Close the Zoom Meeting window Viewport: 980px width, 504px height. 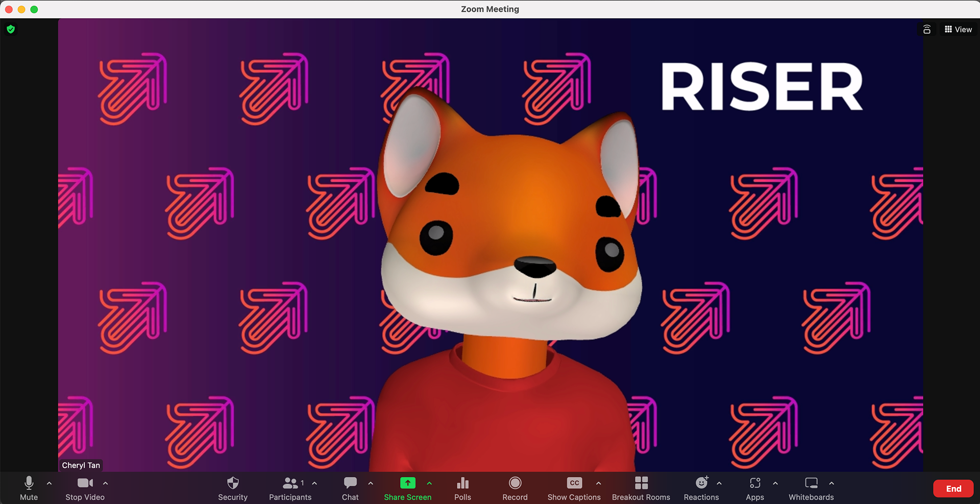(x=9, y=9)
